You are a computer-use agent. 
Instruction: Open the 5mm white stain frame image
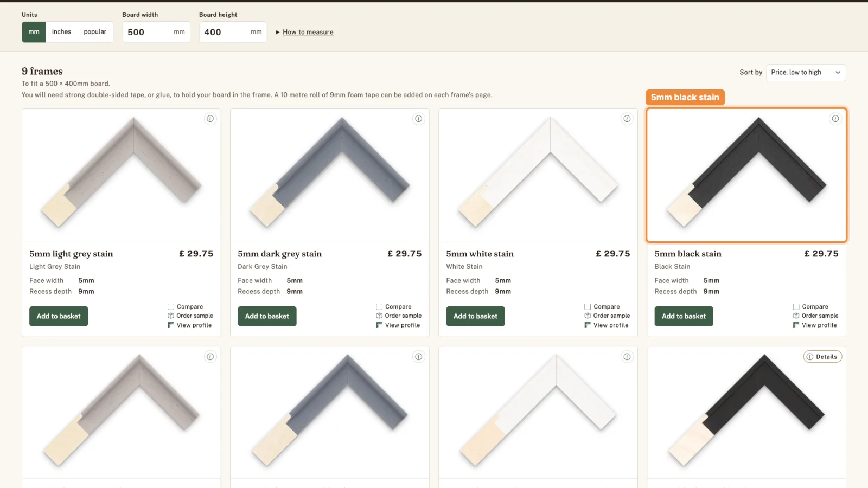point(538,175)
